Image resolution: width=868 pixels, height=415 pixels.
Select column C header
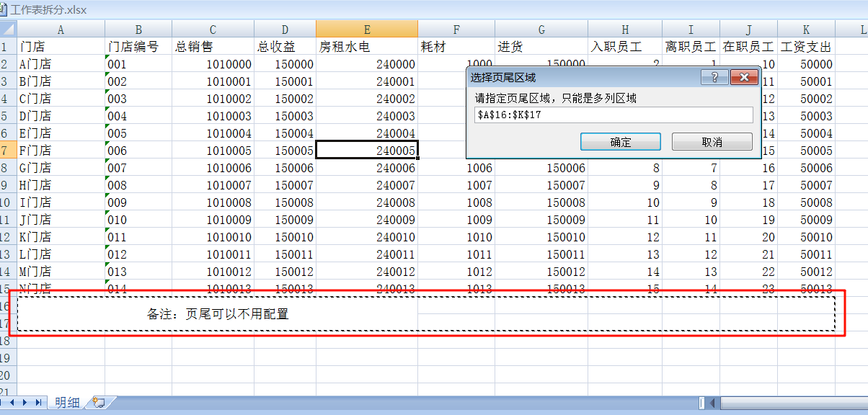213,30
